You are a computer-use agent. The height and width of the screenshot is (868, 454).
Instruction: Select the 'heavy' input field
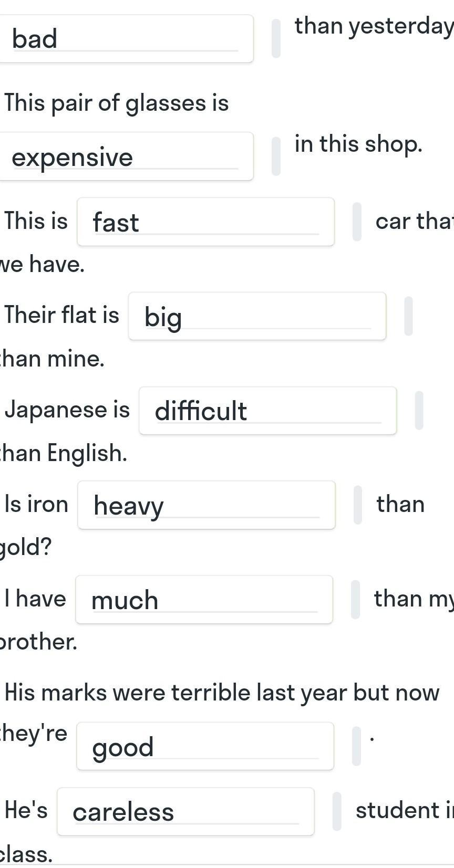(x=207, y=505)
